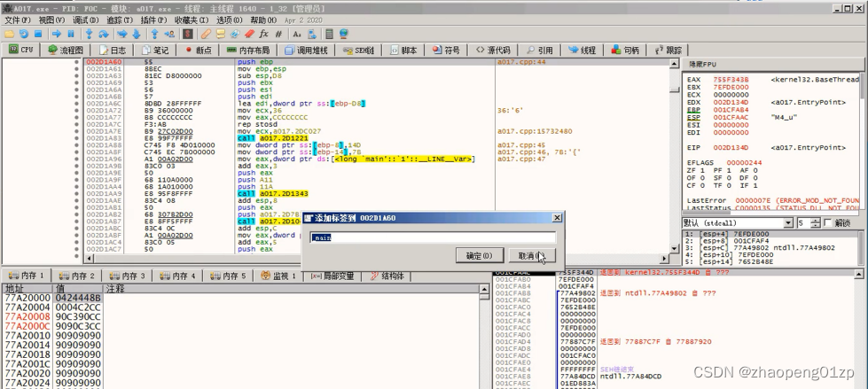Open the Patches bandage icon
Screen dimensions: 868x389
click(206, 35)
